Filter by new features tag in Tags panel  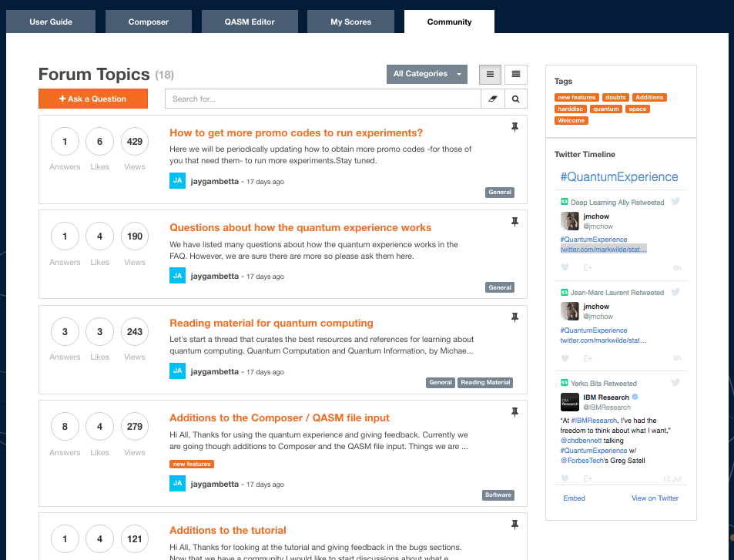tap(576, 97)
